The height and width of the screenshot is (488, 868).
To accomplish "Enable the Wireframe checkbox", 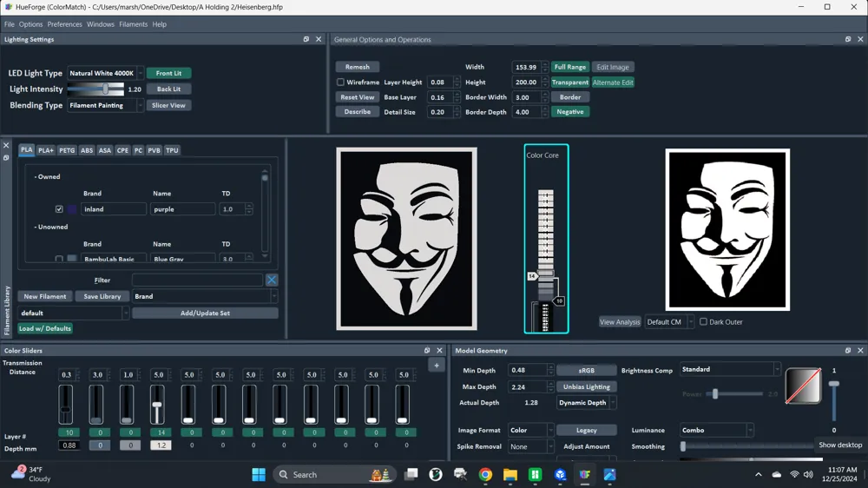I will 340,82.
